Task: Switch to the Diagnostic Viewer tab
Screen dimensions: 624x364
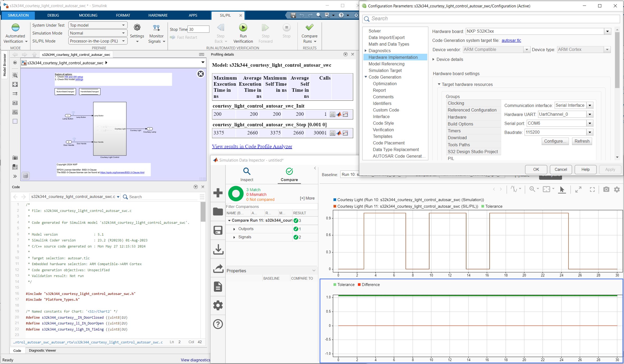Action: (x=42, y=351)
